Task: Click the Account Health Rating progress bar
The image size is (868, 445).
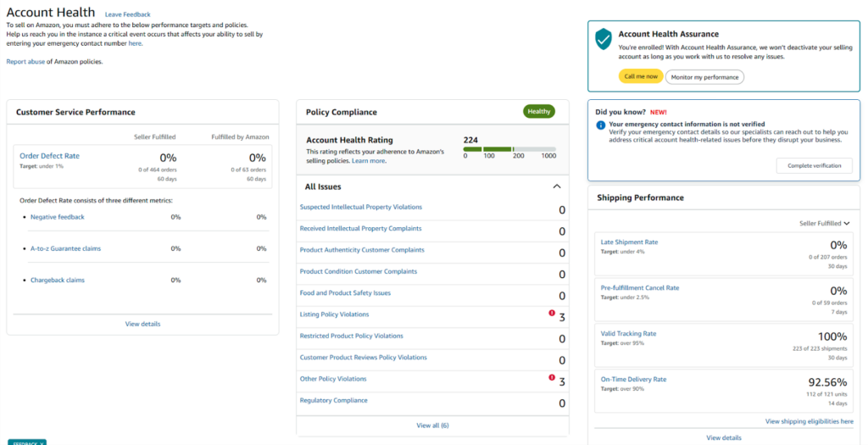Action: pos(509,149)
